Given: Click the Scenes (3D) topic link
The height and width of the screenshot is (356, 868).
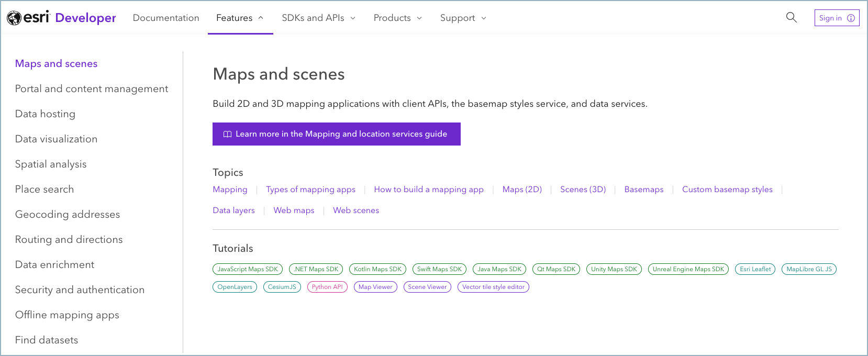Looking at the screenshot, I should (583, 190).
